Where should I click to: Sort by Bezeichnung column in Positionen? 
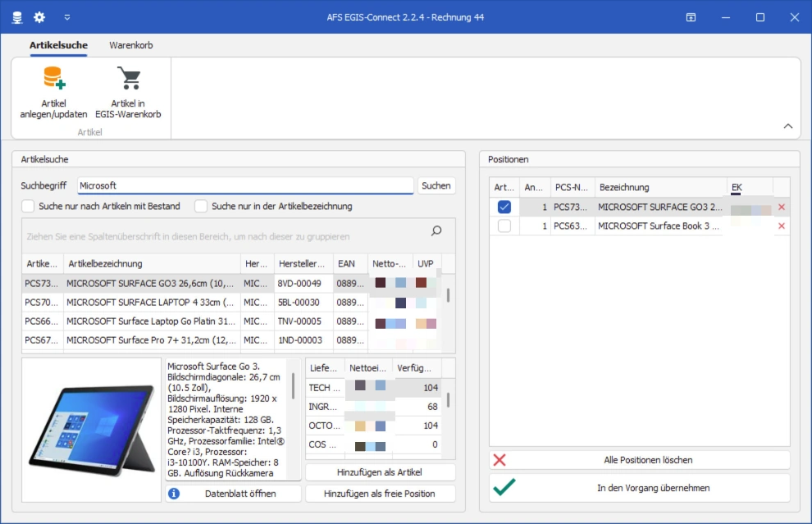pyautogui.click(x=661, y=188)
